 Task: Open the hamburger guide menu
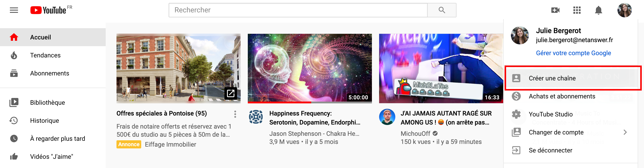[x=14, y=10]
